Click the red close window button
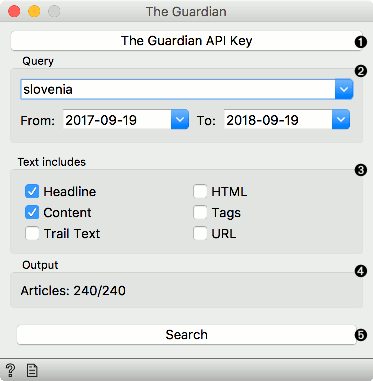Image resolution: width=373 pixels, height=381 pixels. pyautogui.click(x=14, y=11)
